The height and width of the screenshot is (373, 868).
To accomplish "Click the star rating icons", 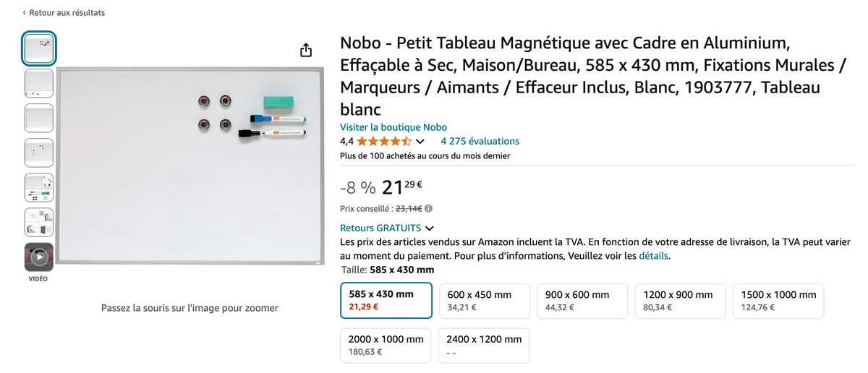I will [384, 141].
